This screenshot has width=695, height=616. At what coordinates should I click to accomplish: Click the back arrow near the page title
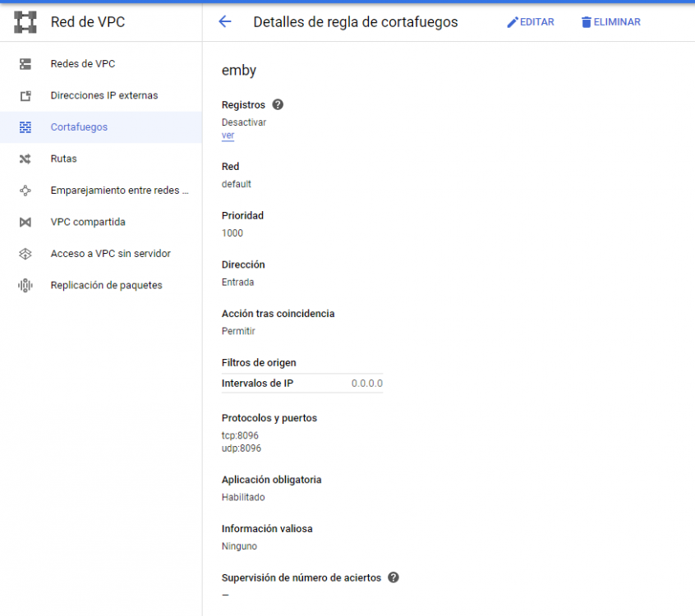tap(223, 22)
